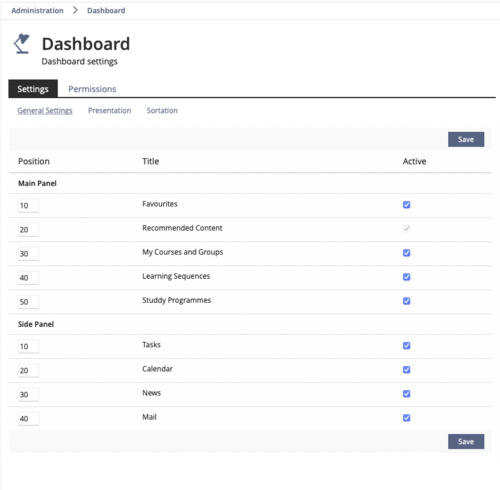Disable the Learning Sequences checkbox

(x=406, y=277)
